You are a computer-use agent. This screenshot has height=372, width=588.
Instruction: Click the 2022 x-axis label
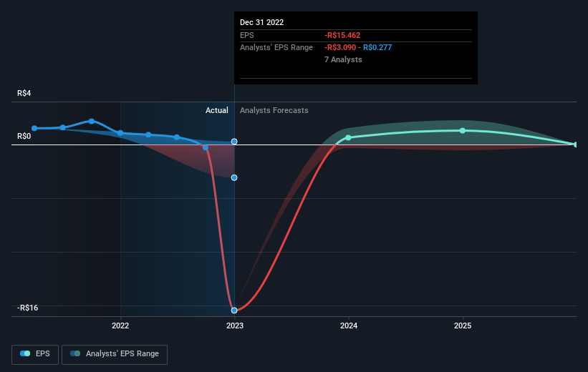[120, 325]
